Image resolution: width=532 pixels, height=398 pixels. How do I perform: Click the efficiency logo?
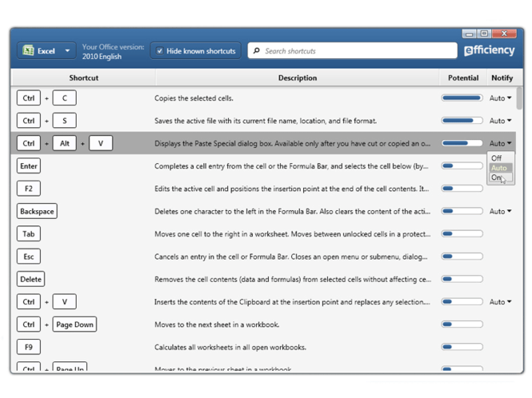pos(490,50)
